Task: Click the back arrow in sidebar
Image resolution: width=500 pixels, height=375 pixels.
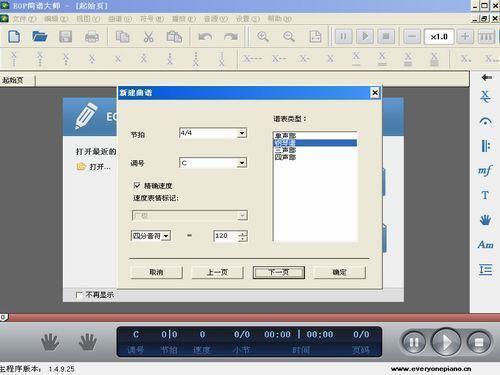Action: [x=486, y=77]
